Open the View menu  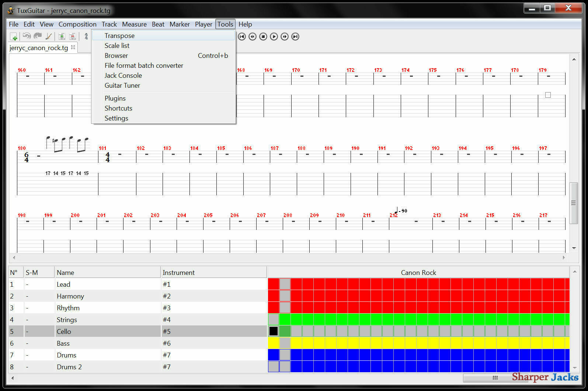pyautogui.click(x=46, y=24)
